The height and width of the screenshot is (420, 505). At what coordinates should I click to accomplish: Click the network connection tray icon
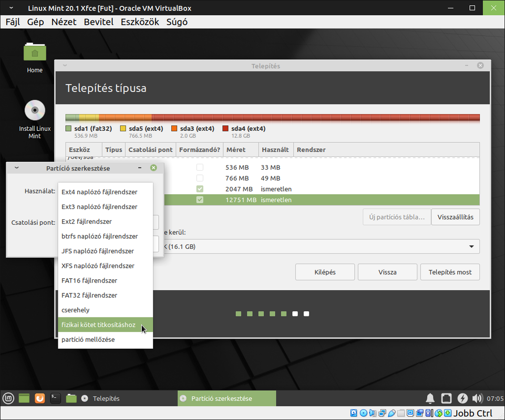(x=446, y=398)
